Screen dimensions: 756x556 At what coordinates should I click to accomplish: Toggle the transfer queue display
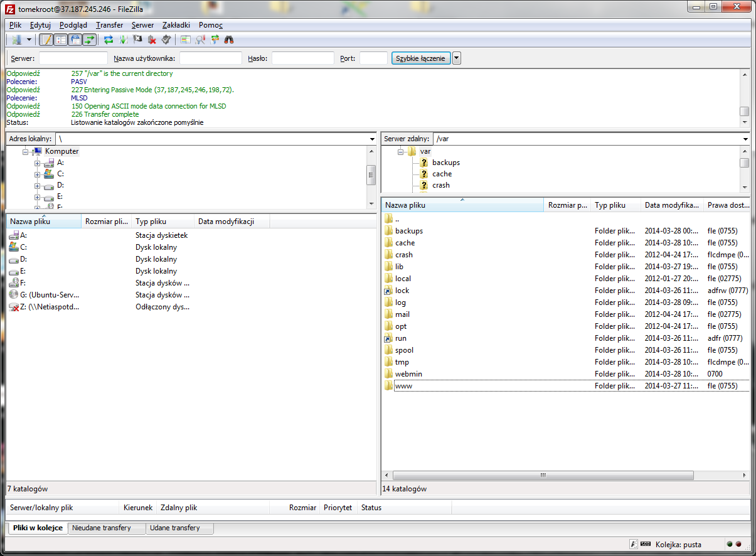click(90, 40)
